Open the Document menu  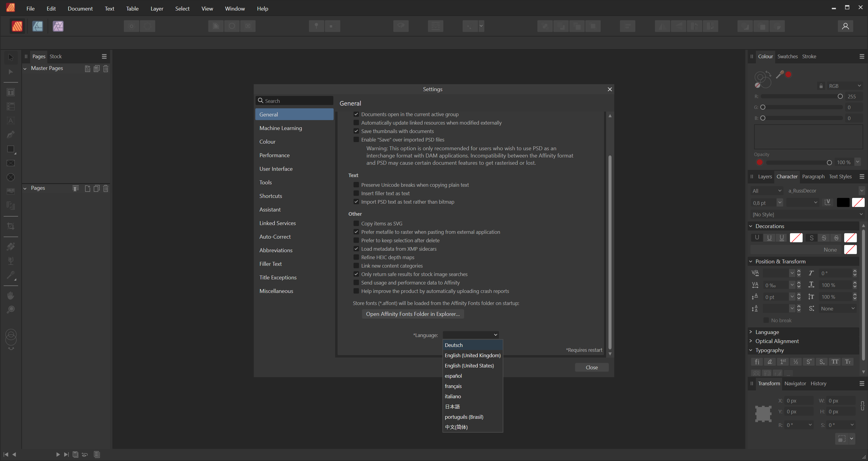pyautogui.click(x=80, y=8)
